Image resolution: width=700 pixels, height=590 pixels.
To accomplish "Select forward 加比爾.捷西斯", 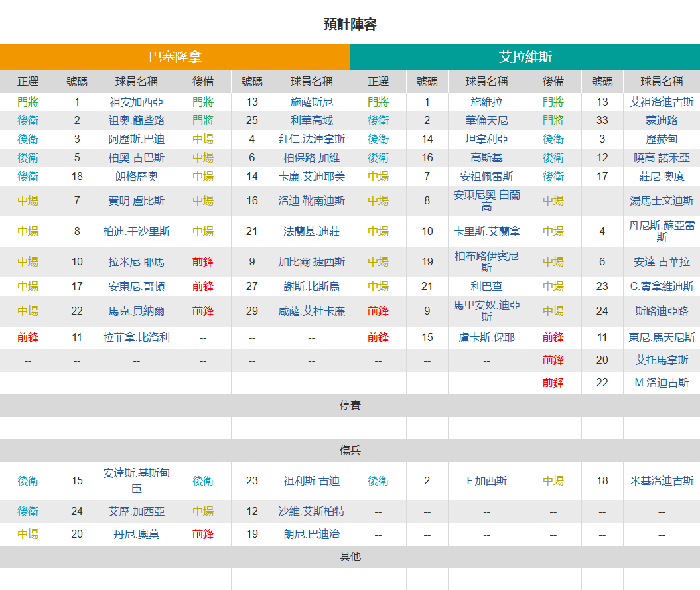I will click(312, 262).
